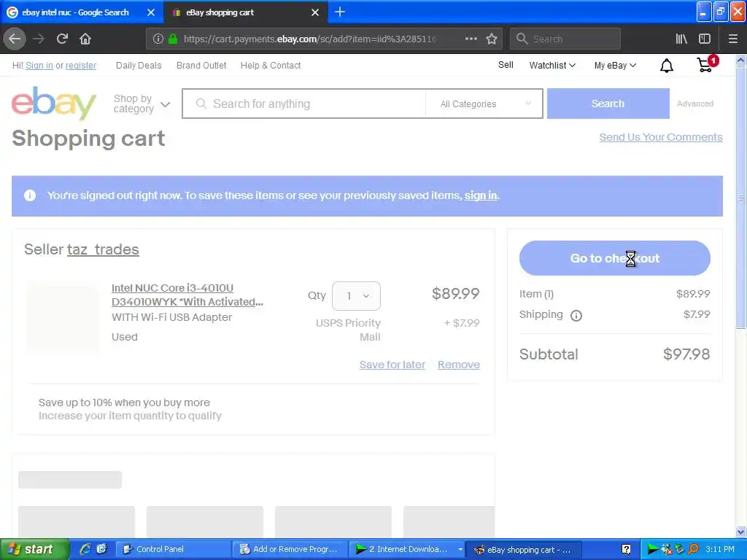Open Advanced search link

695,104
